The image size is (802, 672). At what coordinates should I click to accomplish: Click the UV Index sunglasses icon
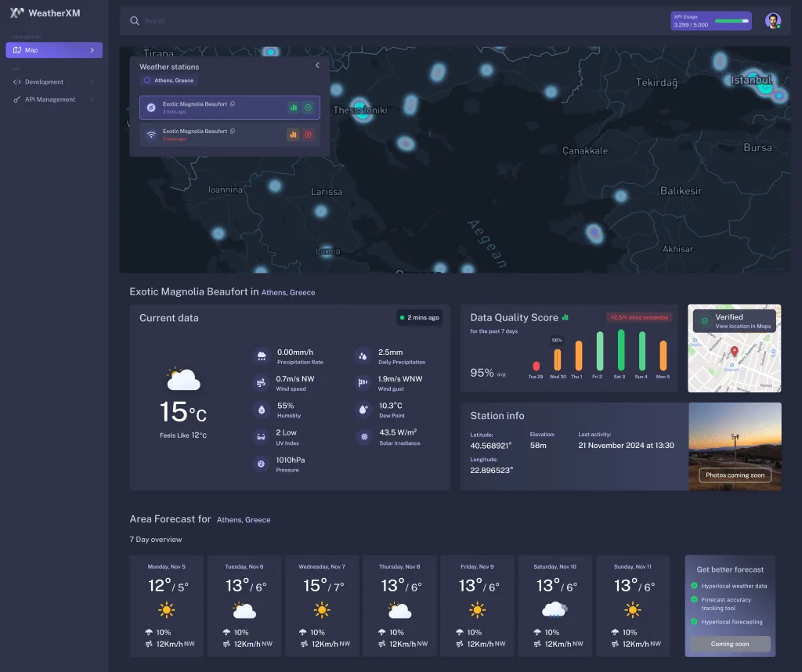pos(262,437)
